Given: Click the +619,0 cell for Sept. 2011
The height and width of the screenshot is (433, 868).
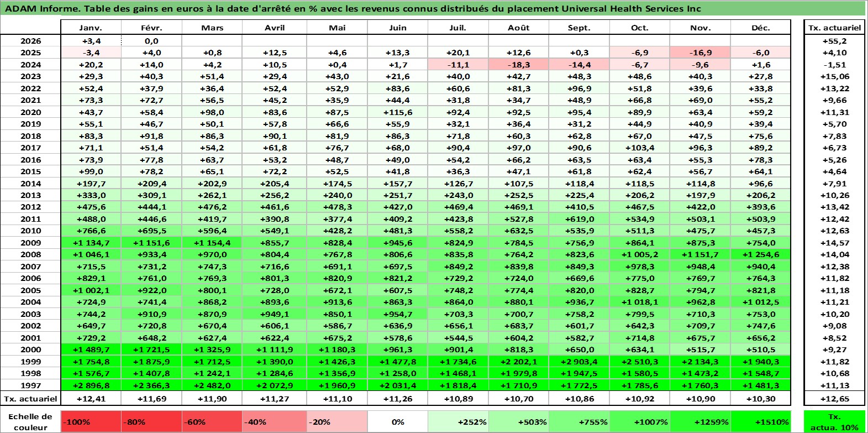Looking at the screenshot, I should click(x=579, y=219).
